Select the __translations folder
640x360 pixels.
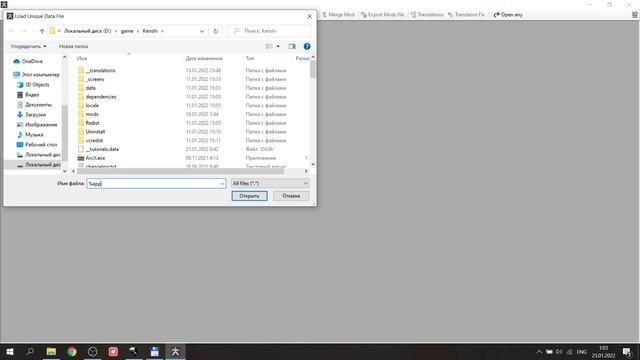100,71
